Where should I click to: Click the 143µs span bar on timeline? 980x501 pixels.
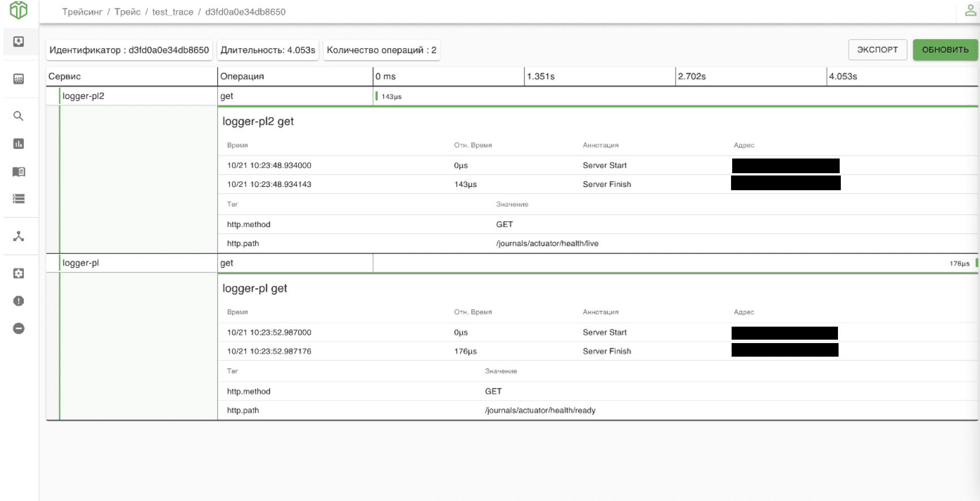pos(377,96)
